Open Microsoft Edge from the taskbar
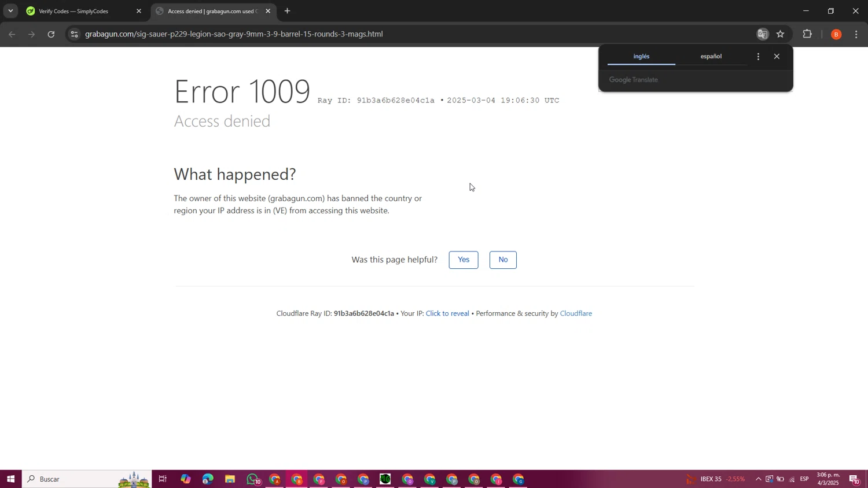This screenshot has height=488, width=868. click(x=208, y=479)
